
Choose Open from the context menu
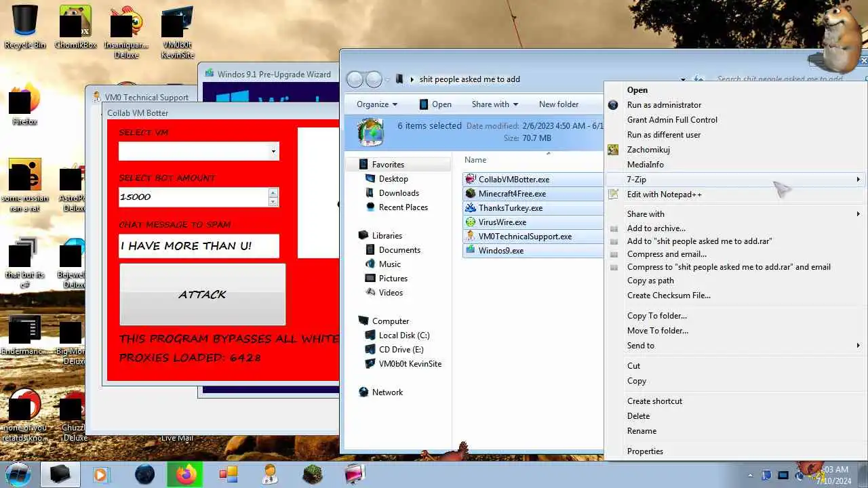(735, 90)
